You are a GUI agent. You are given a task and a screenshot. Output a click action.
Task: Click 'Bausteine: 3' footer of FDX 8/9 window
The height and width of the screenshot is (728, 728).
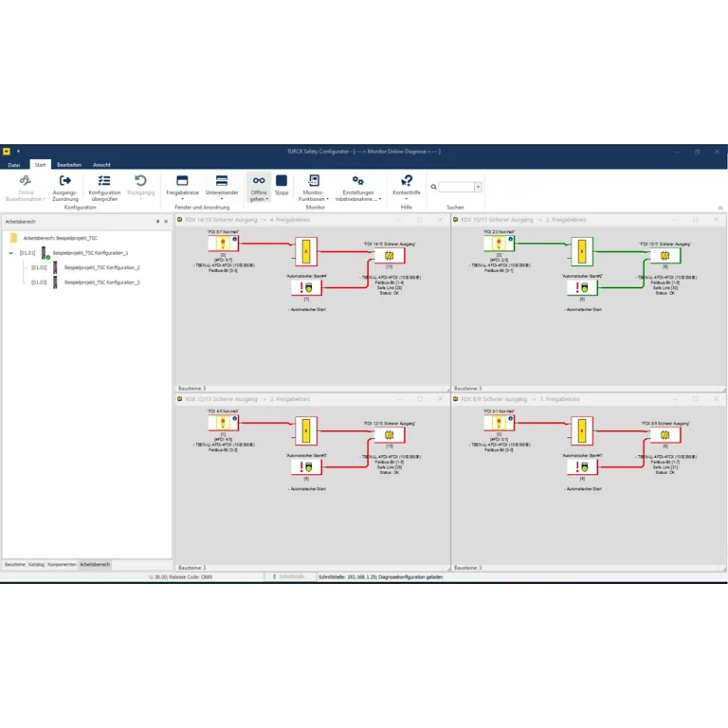point(467,568)
